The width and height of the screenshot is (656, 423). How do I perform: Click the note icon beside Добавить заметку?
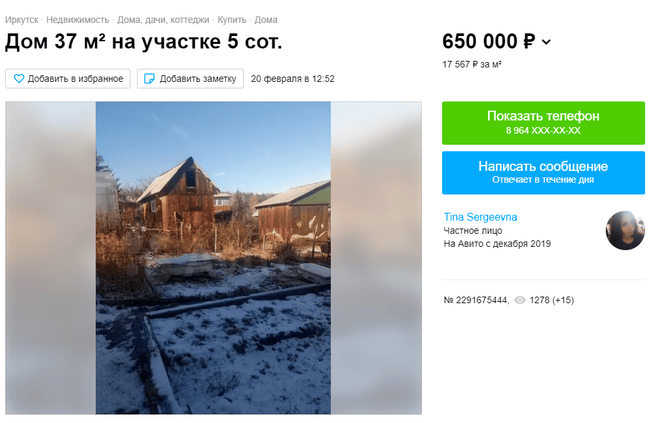149,79
